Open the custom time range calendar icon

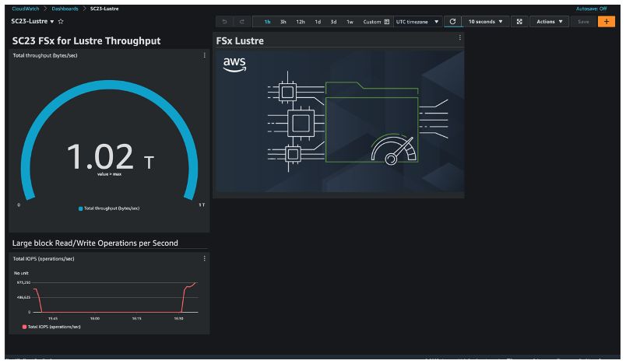pyautogui.click(x=386, y=22)
